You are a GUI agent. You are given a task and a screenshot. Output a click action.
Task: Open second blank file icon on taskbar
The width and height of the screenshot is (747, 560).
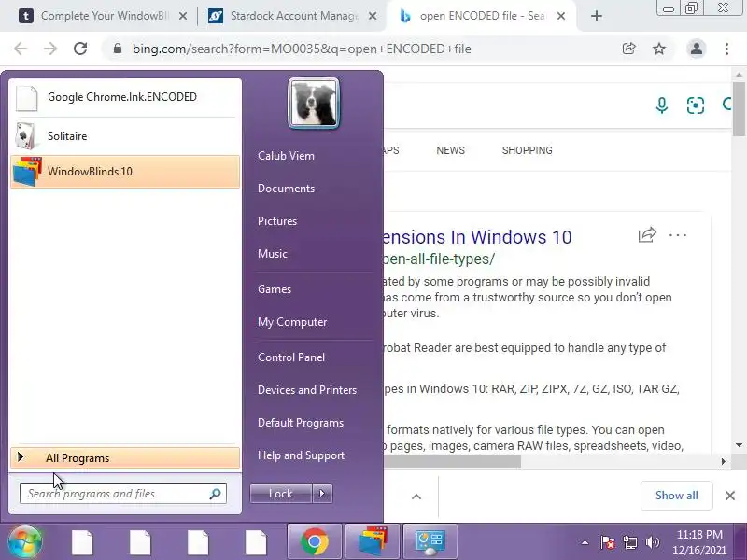[140, 542]
